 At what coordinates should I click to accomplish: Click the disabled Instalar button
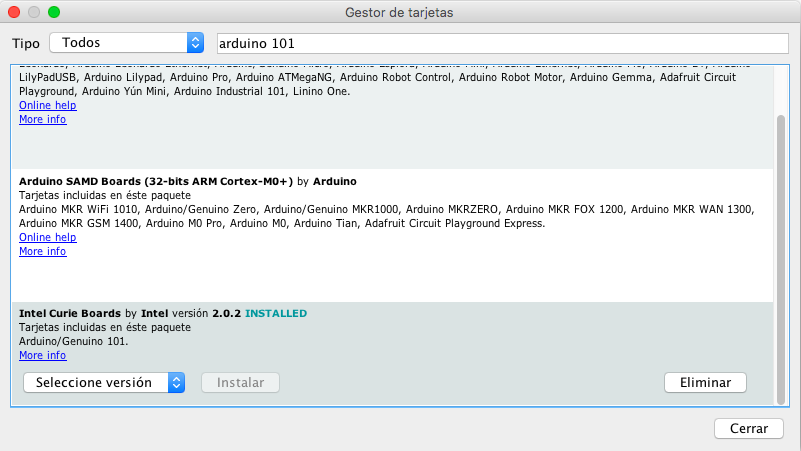tap(240, 383)
